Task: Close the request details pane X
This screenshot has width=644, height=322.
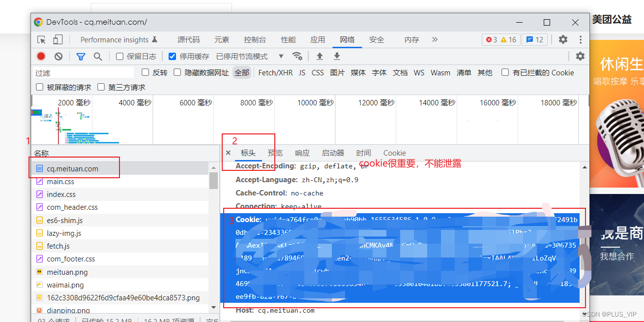Action: pos(228,153)
